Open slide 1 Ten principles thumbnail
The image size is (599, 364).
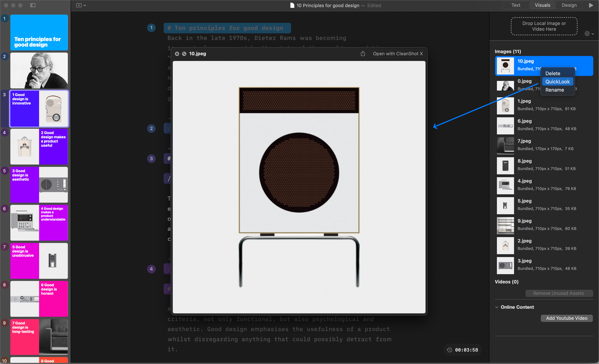point(39,32)
